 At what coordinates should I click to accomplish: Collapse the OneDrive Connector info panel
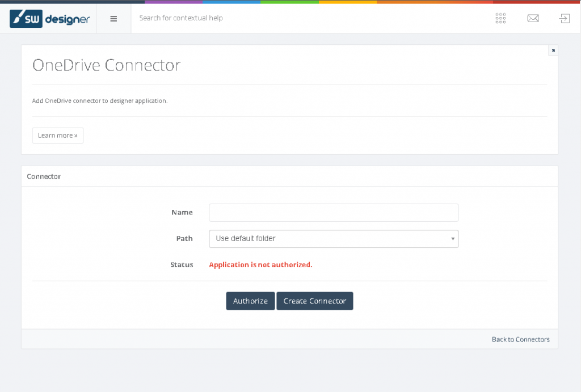[x=553, y=50]
